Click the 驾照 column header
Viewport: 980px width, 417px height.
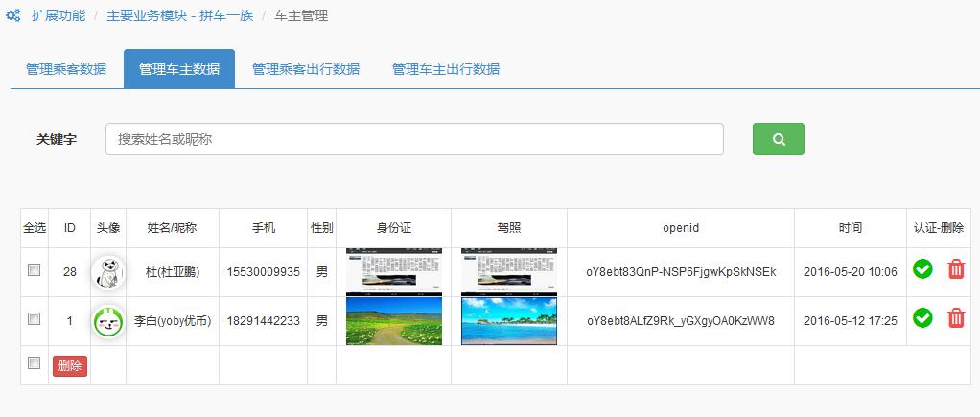click(509, 228)
